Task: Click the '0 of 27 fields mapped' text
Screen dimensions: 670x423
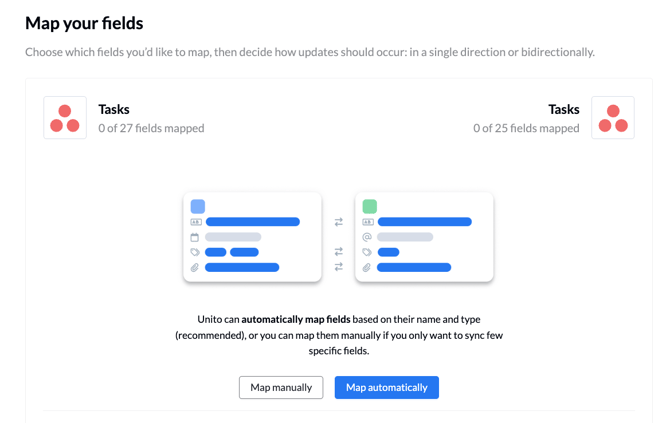Action: (x=151, y=128)
